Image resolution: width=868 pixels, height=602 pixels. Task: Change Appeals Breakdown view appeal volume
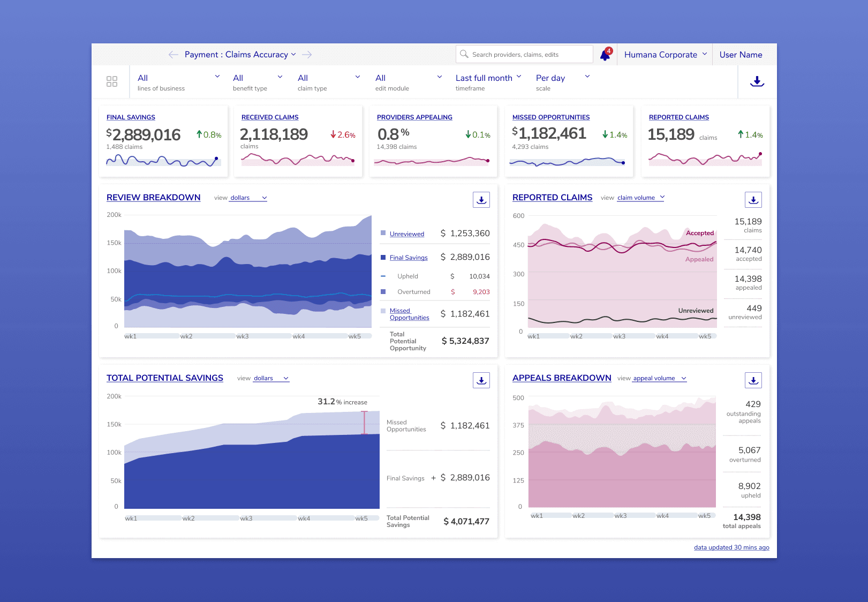(660, 378)
